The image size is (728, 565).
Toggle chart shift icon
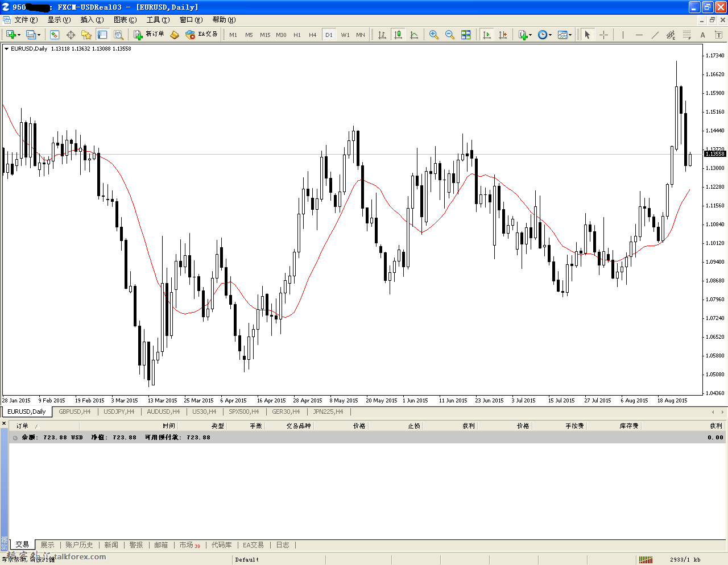503,35
